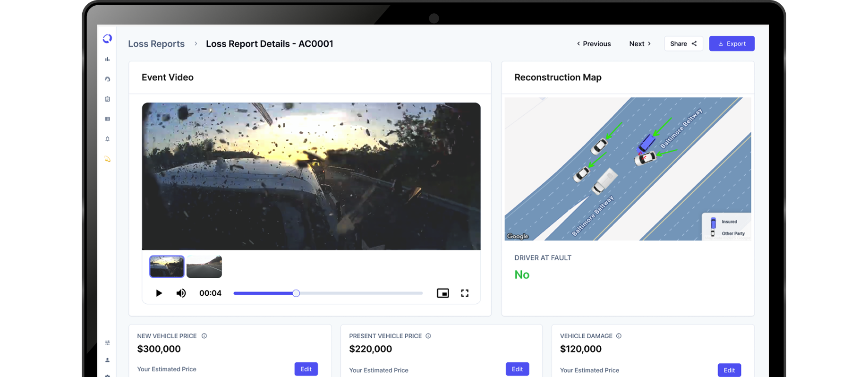The image size is (868, 377).
Task: Click the Google logo on the map
Action: (x=518, y=236)
